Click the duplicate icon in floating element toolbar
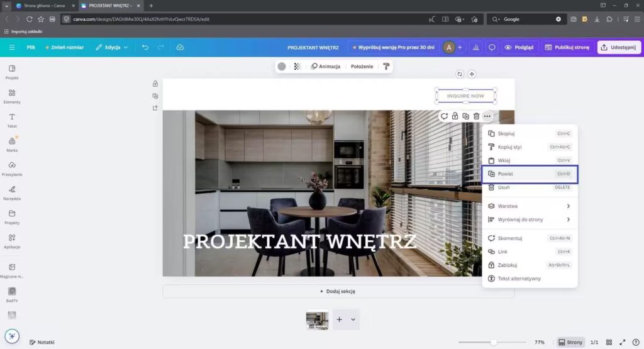Image resolution: width=644 pixels, height=349 pixels. tap(465, 116)
